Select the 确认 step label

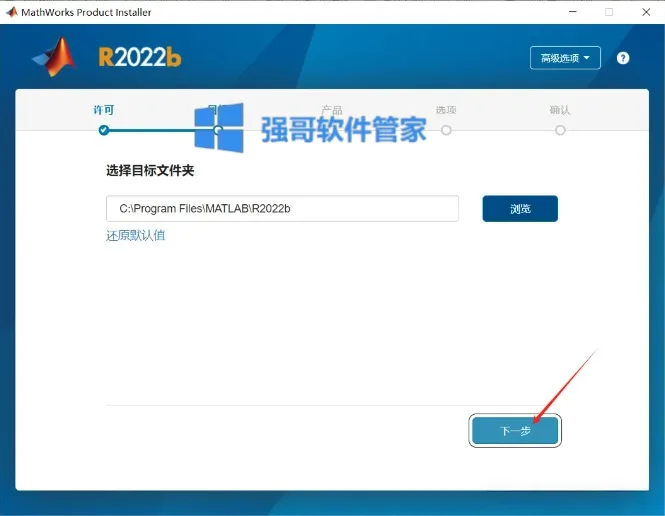pos(560,110)
